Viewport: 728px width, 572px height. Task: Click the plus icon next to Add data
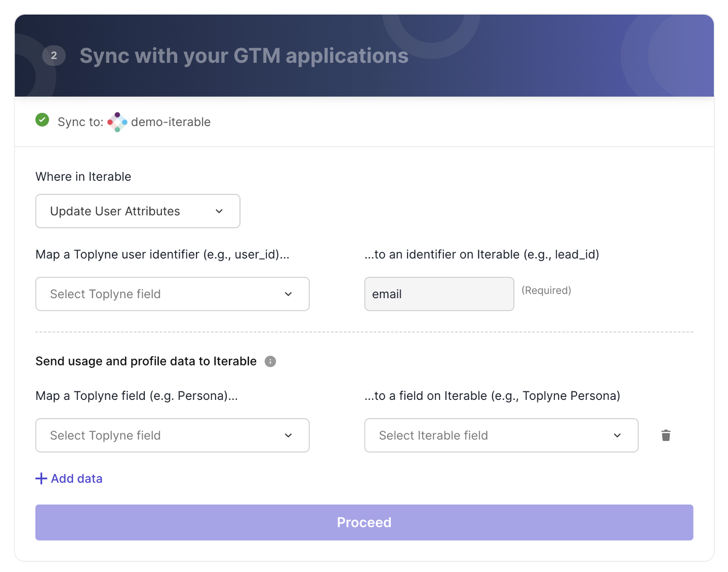click(41, 478)
